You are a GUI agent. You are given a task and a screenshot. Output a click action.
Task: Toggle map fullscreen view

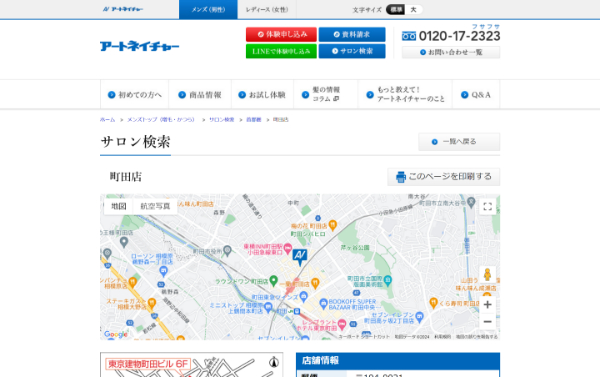488,207
